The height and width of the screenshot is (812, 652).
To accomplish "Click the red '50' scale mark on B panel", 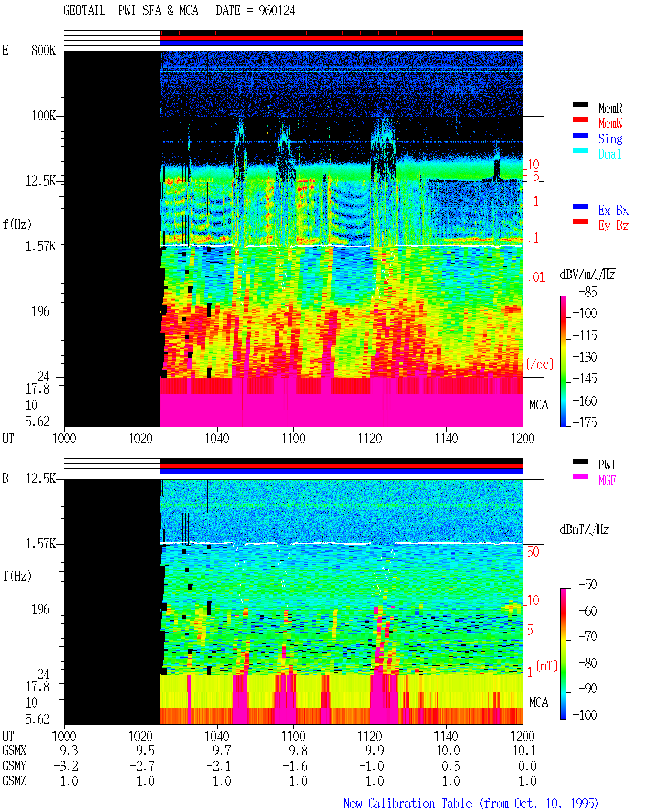I will point(533,552).
